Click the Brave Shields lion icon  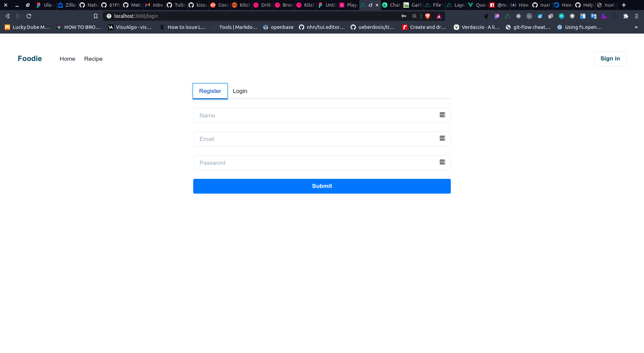(428, 16)
